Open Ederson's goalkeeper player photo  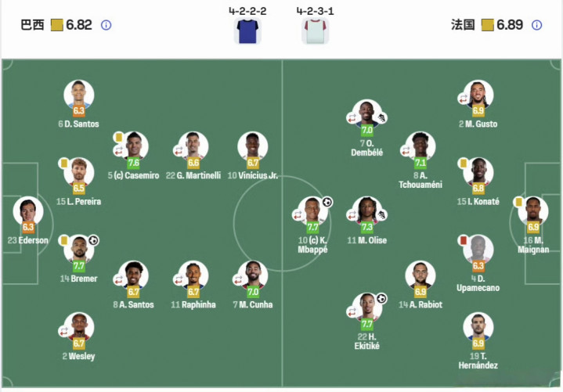point(29,211)
